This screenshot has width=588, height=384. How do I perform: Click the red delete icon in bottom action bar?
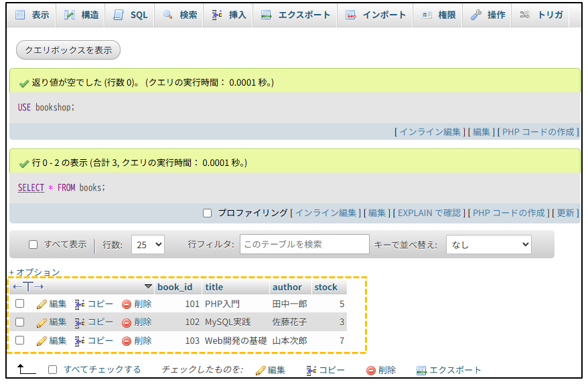370,370
